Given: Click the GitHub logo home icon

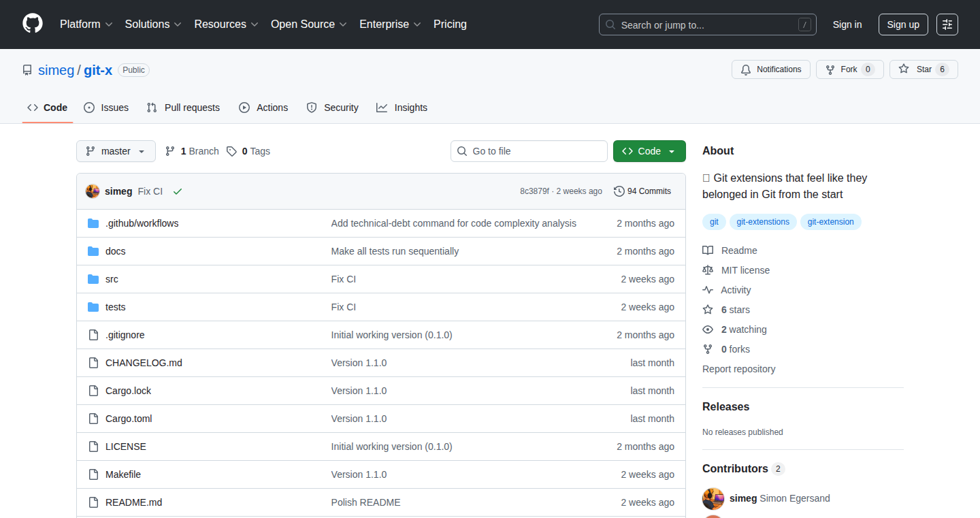Looking at the screenshot, I should coord(33,24).
